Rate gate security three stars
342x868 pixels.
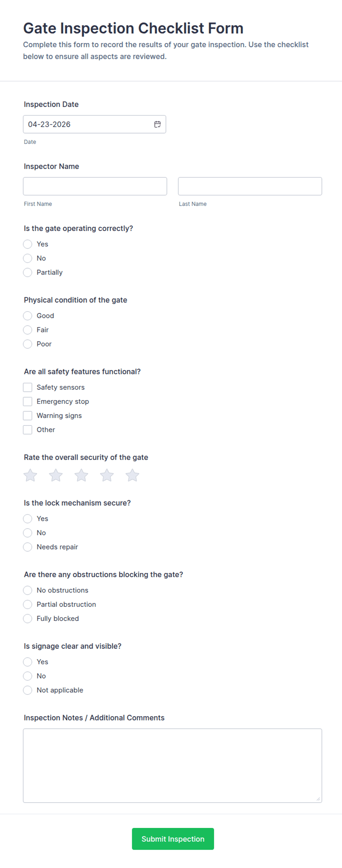coord(81,475)
